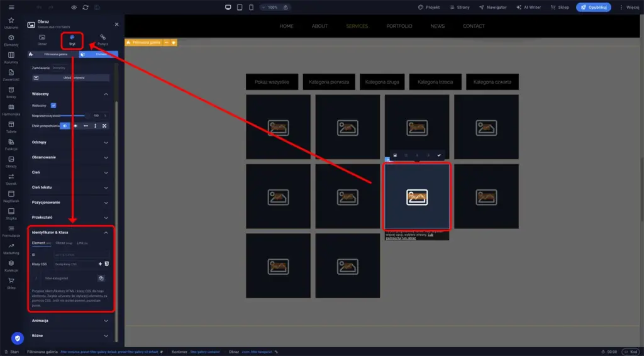This screenshot has width=644, height=356.
Task: Select the Link (a) identifier sub-tab
Action: (x=82, y=243)
